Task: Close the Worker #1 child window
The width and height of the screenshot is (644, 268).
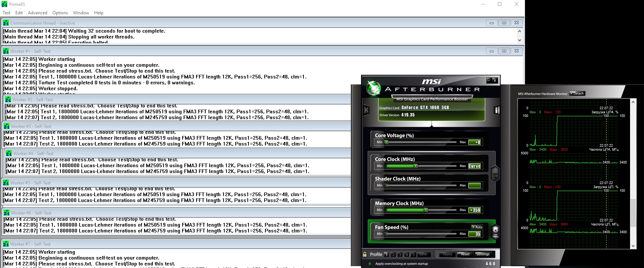Action: [x=516, y=51]
